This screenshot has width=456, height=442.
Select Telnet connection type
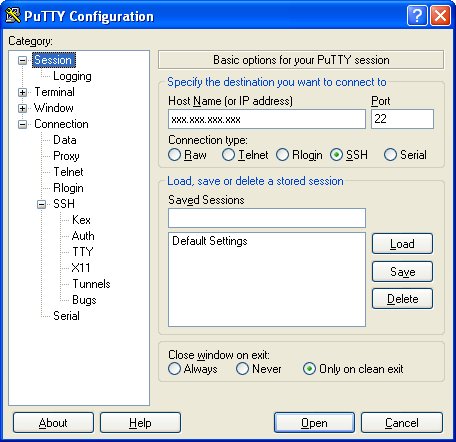[x=245, y=155]
